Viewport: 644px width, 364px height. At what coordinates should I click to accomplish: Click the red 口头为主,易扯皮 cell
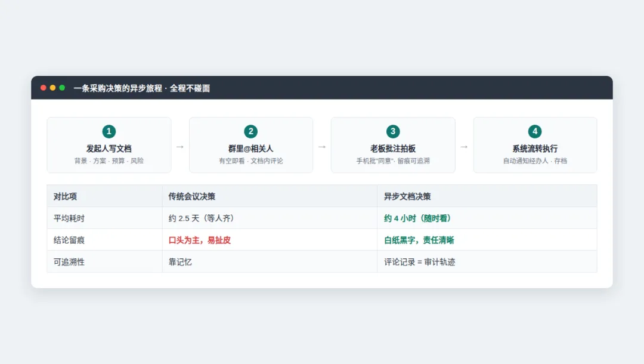point(270,240)
